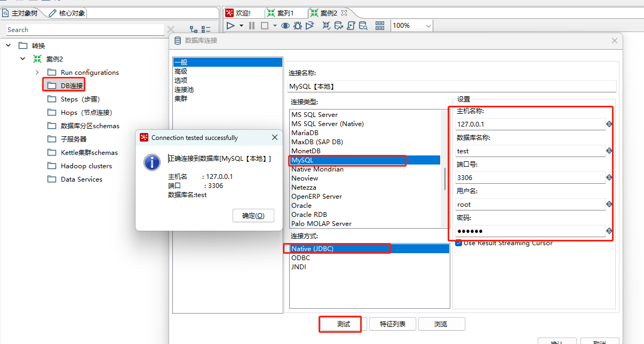Switch to the 欢迎! tab

[x=238, y=13]
